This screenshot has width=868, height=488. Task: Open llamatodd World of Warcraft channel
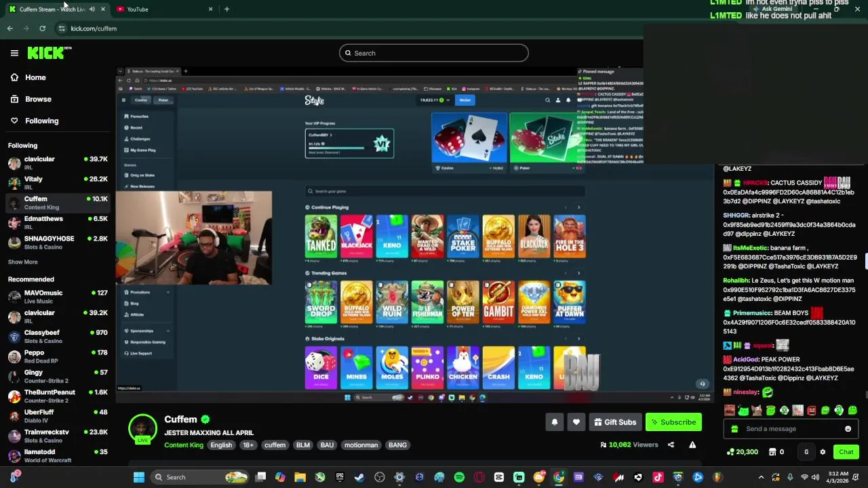tap(57, 455)
